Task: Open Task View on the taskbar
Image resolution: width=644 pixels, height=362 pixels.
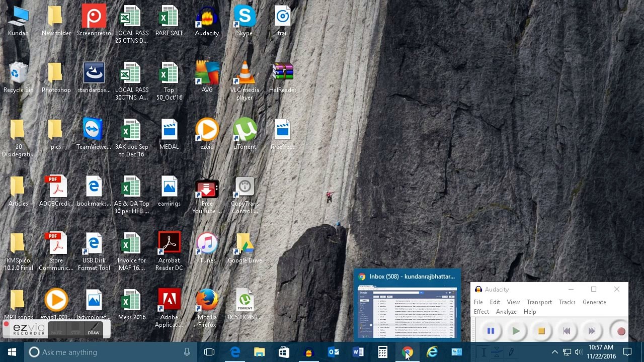Action: pos(209,352)
